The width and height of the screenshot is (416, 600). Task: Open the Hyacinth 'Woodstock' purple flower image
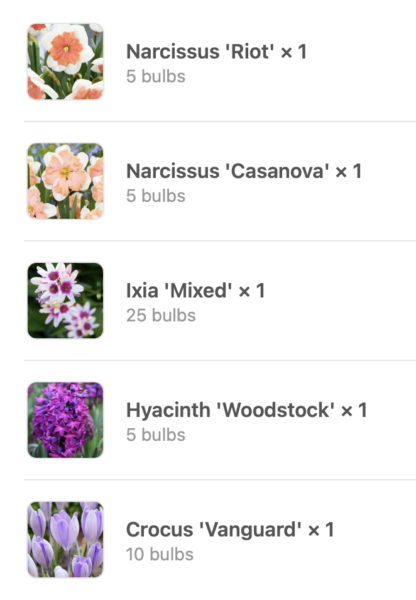click(x=65, y=420)
